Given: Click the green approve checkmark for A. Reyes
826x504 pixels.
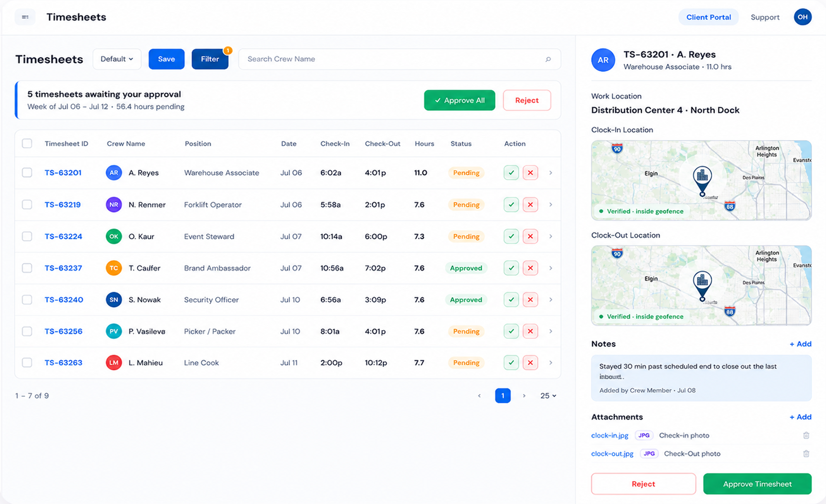Looking at the screenshot, I should click(x=511, y=173).
